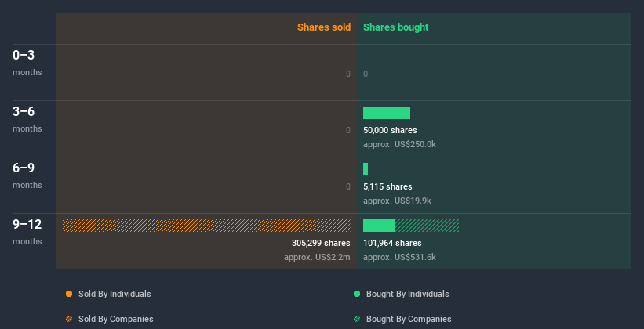Image resolution: width=644 pixels, height=329 pixels.
Task: Select the 305,299 shares value
Action: point(321,244)
